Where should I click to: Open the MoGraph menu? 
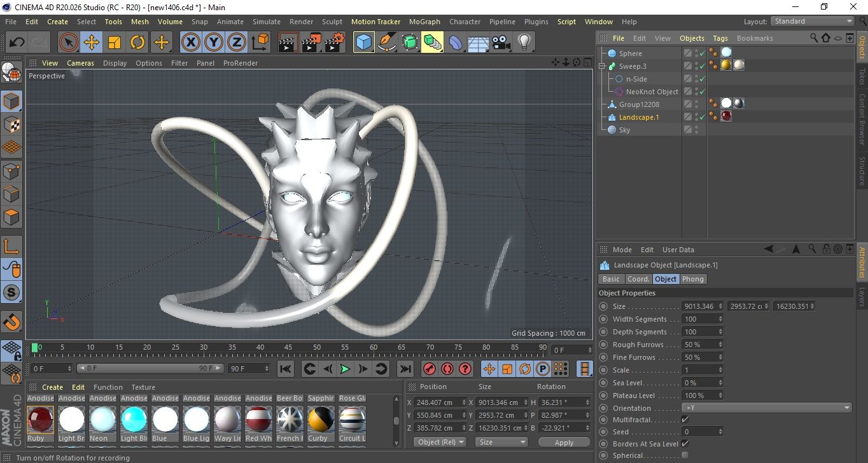tap(424, 22)
